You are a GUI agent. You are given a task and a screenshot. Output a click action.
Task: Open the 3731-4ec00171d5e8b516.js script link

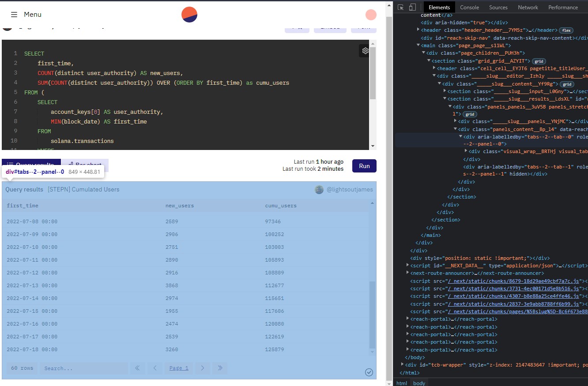(513, 289)
